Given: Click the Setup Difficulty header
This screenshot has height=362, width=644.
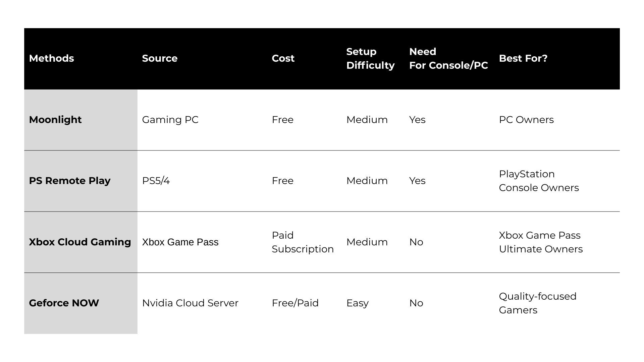Looking at the screenshot, I should point(370,58).
